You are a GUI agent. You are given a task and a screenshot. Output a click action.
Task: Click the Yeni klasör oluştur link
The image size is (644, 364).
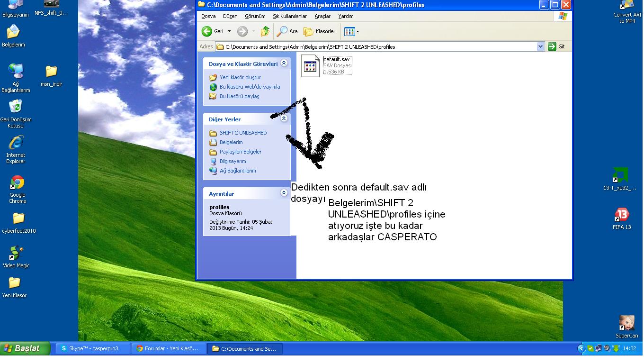pyautogui.click(x=240, y=77)
